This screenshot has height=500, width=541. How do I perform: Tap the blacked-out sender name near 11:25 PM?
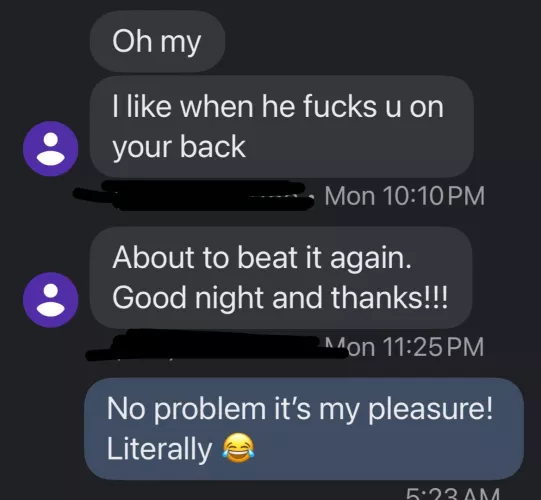coord(217,345)
